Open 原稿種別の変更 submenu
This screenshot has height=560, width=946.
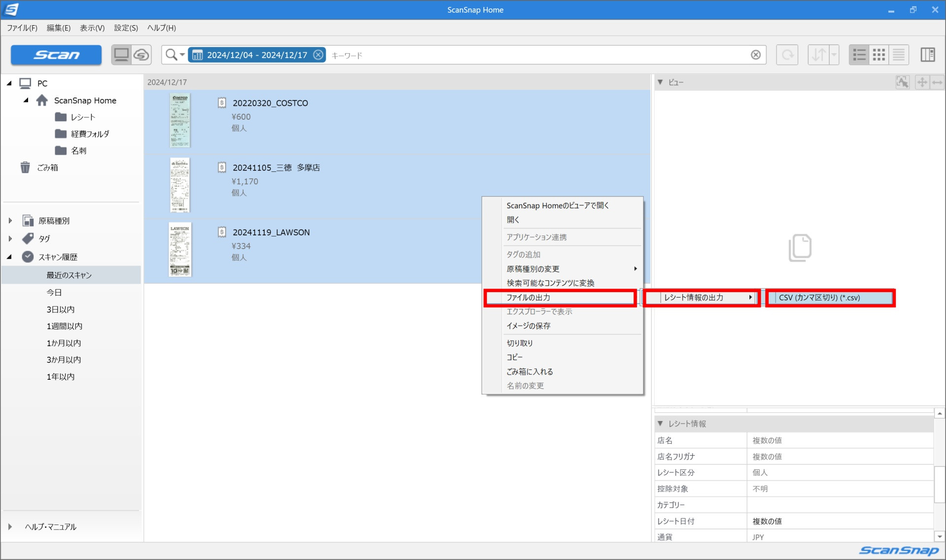tap(563, 268)
